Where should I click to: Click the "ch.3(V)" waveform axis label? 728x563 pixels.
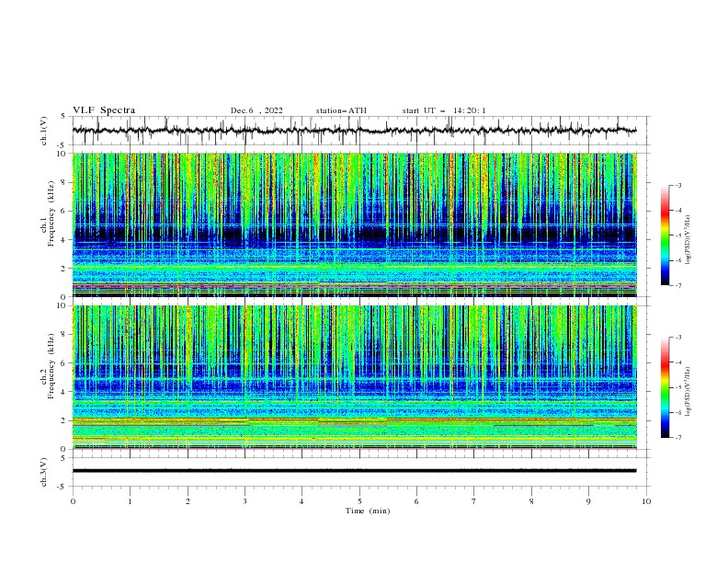click(44, 472)
